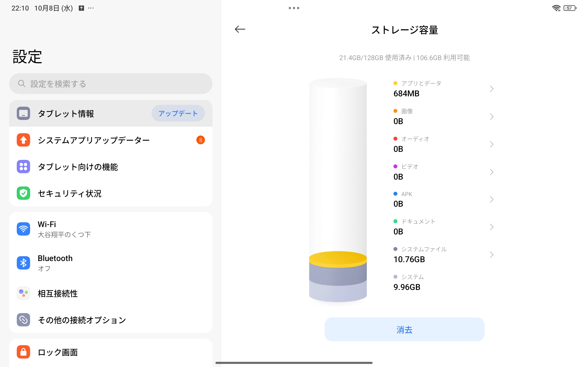The width and height of the screenshot is (588, 367).
Task: Open the 相互接続性 icon
Action: coord(23,293)
